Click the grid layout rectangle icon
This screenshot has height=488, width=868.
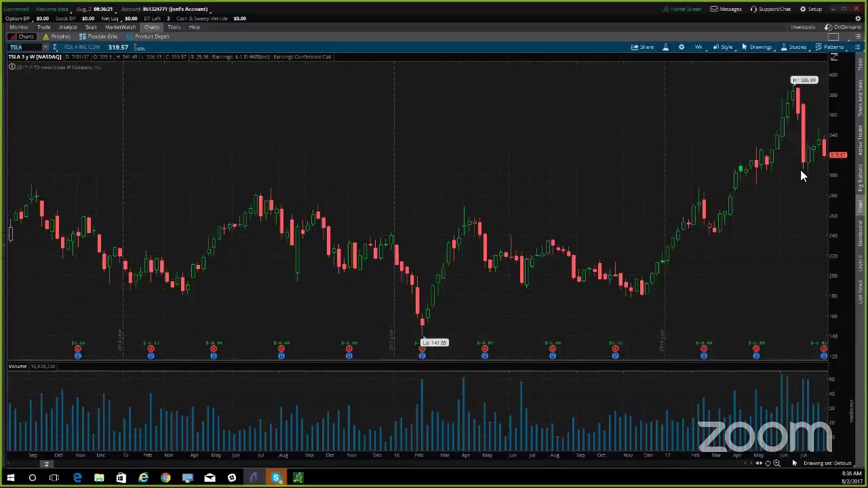(x=834, y=37)
